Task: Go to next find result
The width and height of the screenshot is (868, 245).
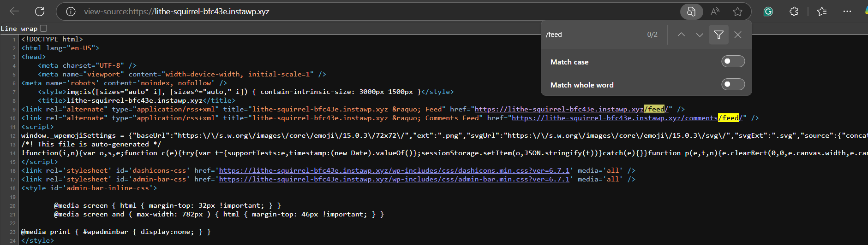Action: click(700, 35)
